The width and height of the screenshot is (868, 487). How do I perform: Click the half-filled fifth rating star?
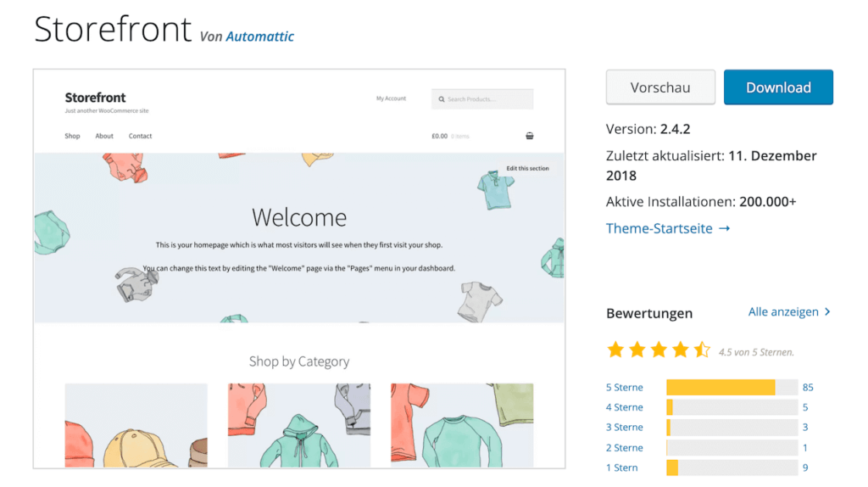click(702, 350)
